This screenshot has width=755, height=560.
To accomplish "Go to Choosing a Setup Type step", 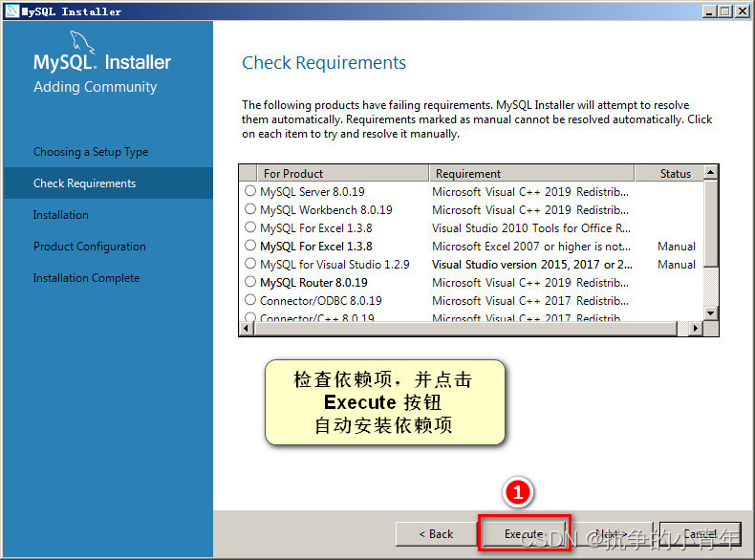I will (x=91, y=152).
